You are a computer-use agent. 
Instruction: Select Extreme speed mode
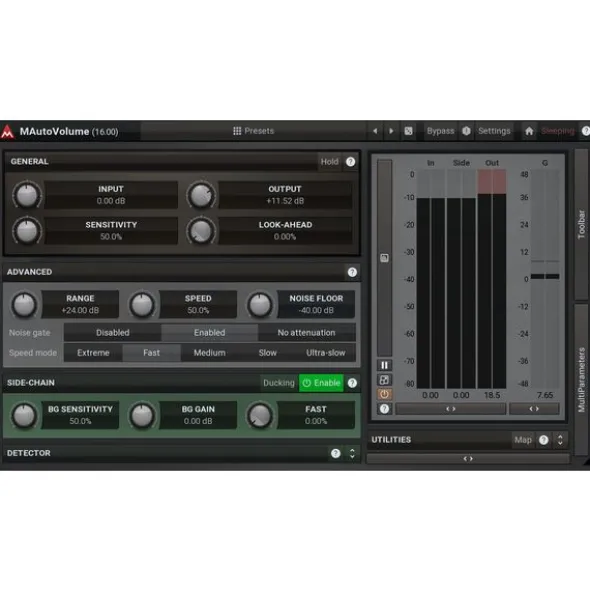[93, 353]
